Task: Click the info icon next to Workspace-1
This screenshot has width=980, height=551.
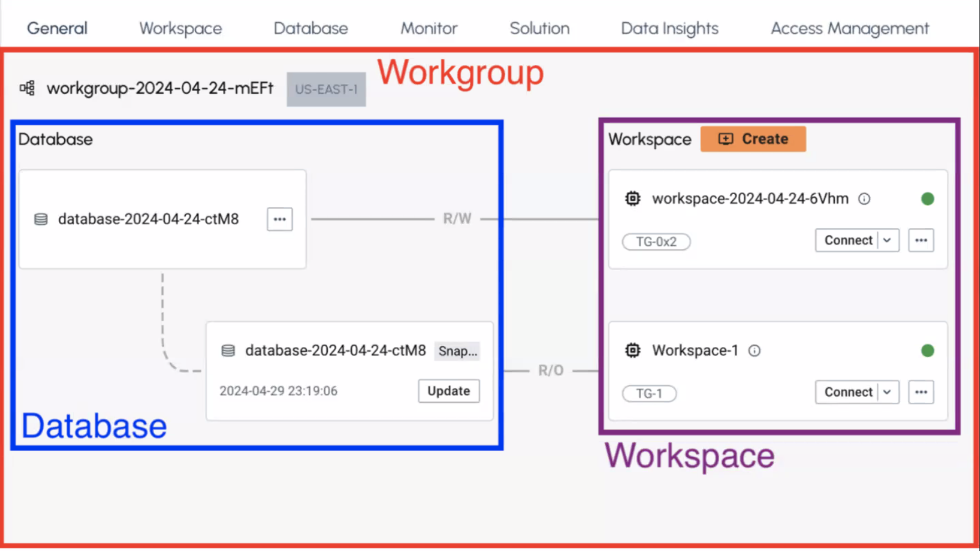Action: tap(754, 350)
